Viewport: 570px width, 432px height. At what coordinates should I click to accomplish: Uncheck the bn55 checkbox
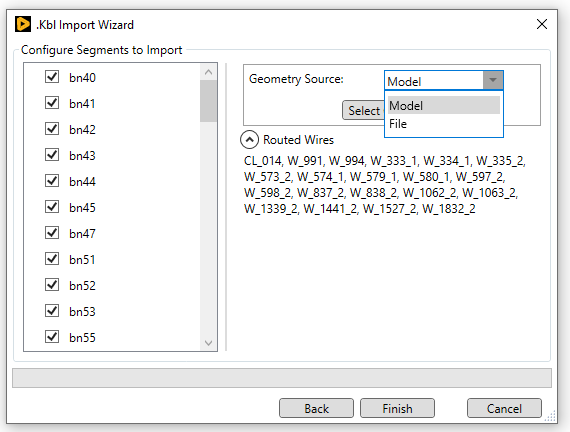pos(52,337)
